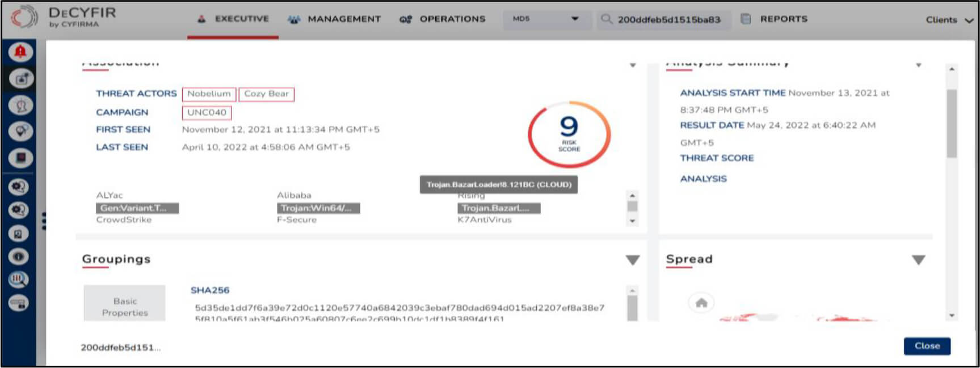Click the three-dot sidebar handle
The height and width of the screenshot is (368, 980).
(x=44, y=221)
